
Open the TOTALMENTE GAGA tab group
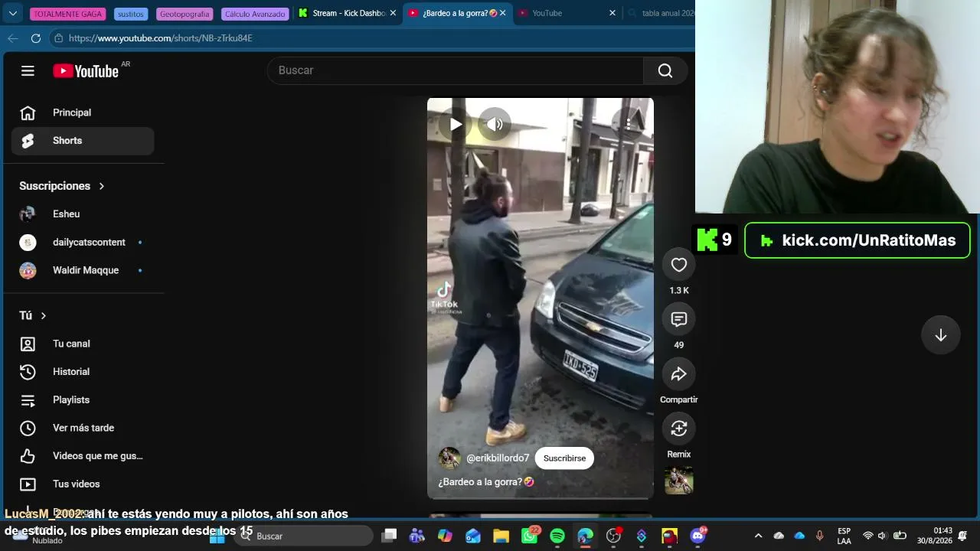[67, 14]
